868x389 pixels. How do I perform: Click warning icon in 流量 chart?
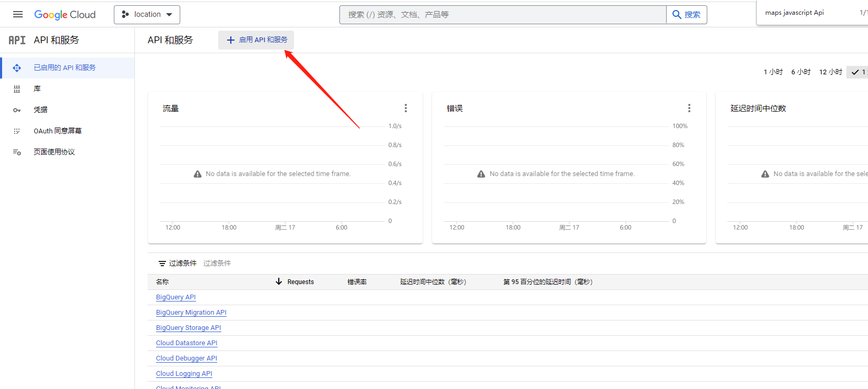[x=198, y=174]
